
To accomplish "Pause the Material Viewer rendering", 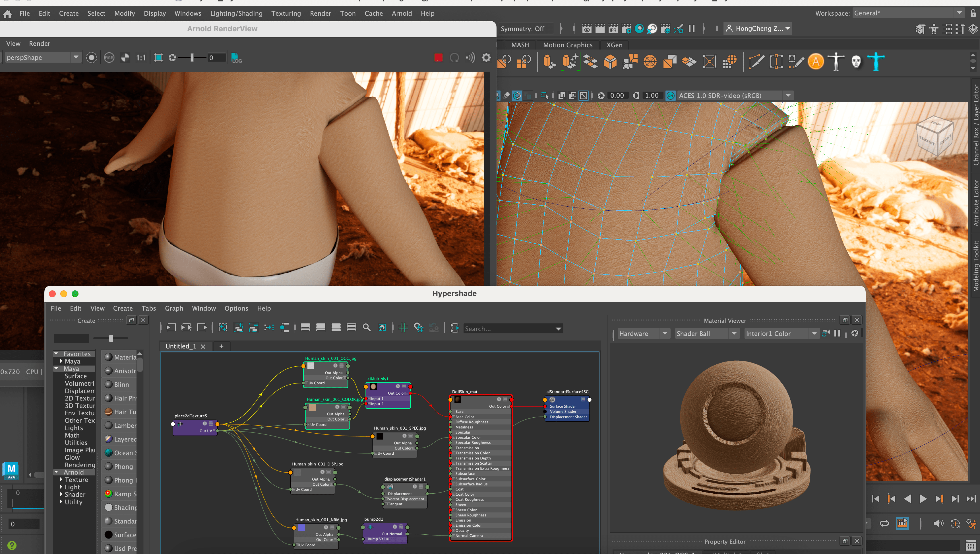I will point(837,333).
